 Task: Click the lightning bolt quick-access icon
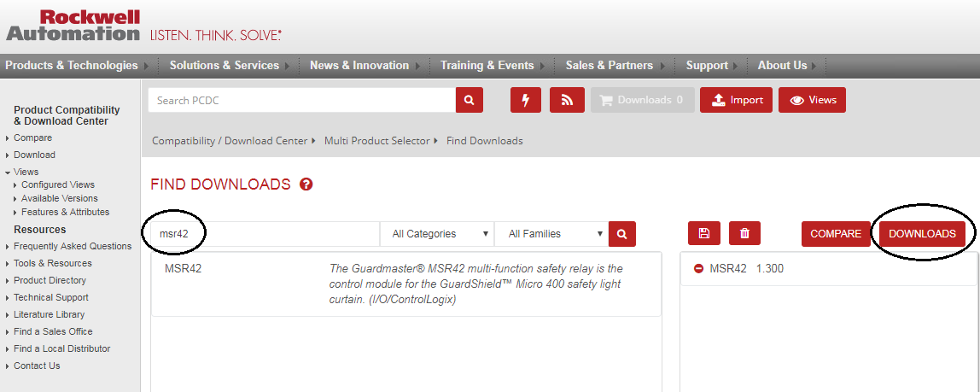point(526,100)
